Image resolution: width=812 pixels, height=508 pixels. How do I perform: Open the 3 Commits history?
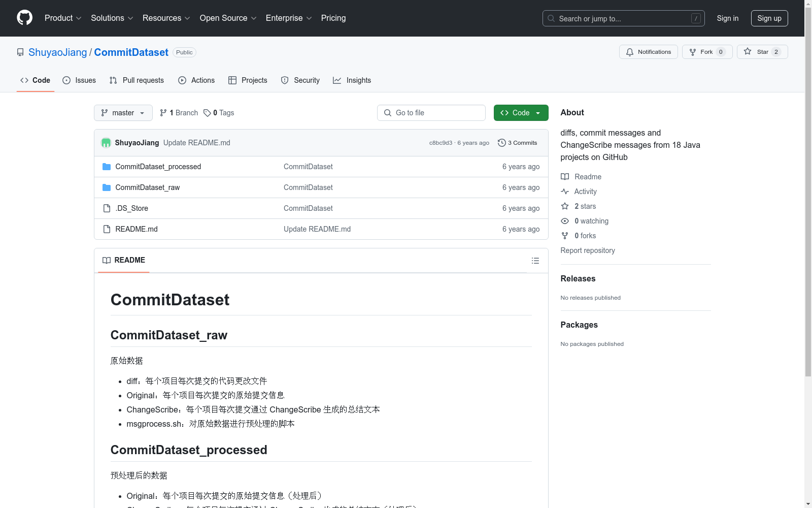518,143
